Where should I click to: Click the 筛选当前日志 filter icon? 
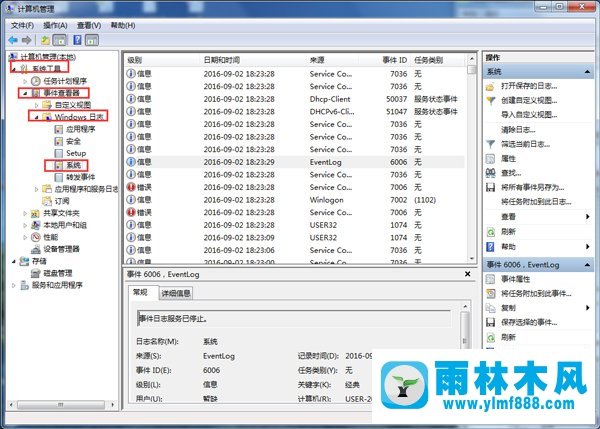click(491, 144)
